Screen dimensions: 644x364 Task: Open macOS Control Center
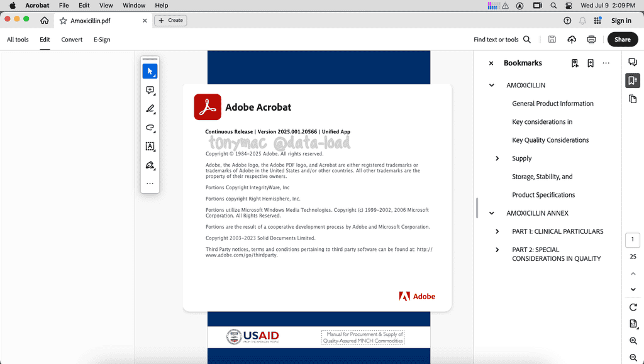(x=569, y=5)
